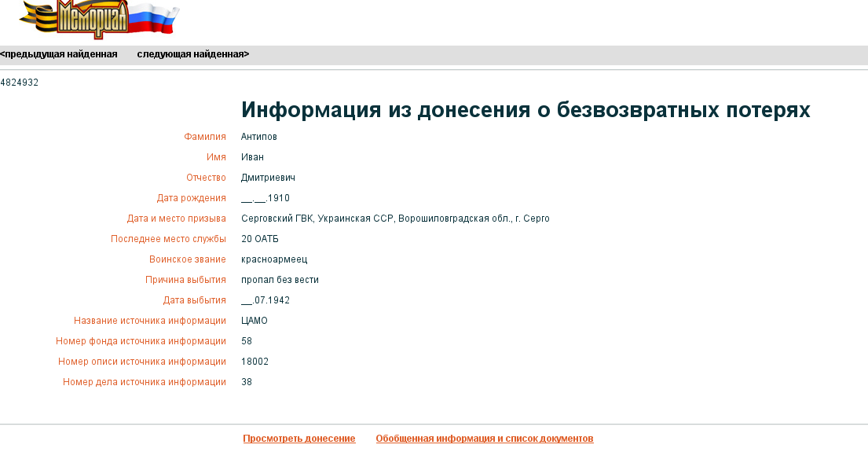The image size is (868, 452).
Task: Click the heading Информация из донесения о безвозвратных потерях
Action: click(x=525, y=110)
